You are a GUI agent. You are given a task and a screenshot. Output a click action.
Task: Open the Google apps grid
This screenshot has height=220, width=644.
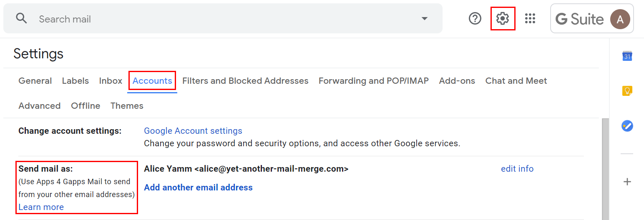[530, 18]
